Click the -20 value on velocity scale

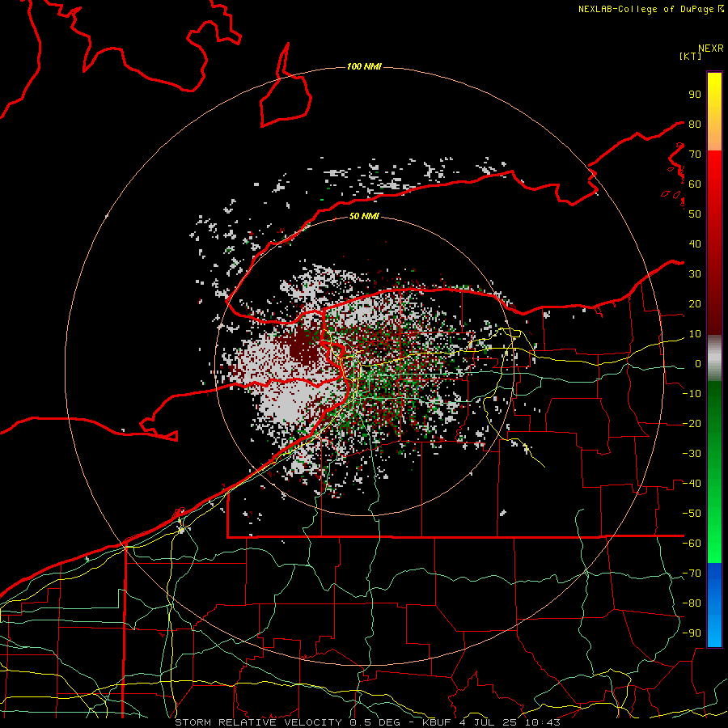tap(692, 424)
